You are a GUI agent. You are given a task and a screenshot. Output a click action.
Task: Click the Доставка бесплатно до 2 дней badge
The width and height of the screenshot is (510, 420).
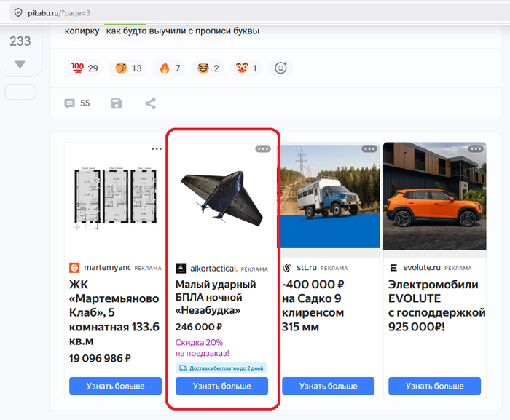pyautogui.click(x=221, y=368)
